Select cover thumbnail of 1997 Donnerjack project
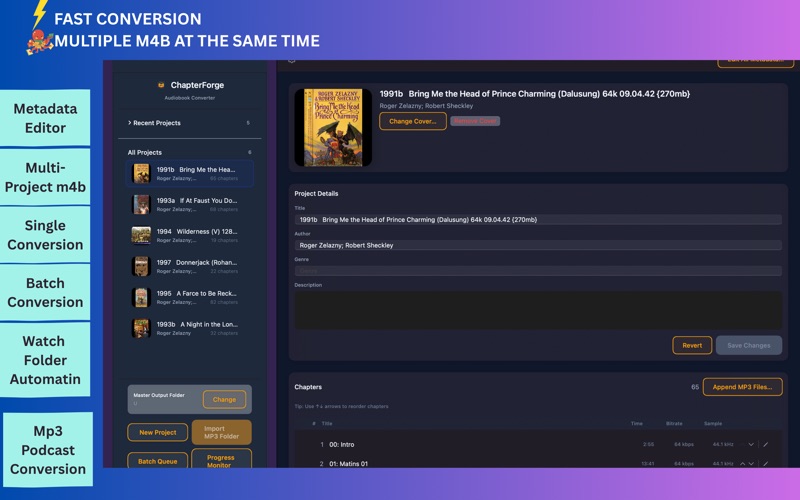800x500 pixels. [141, 266]
